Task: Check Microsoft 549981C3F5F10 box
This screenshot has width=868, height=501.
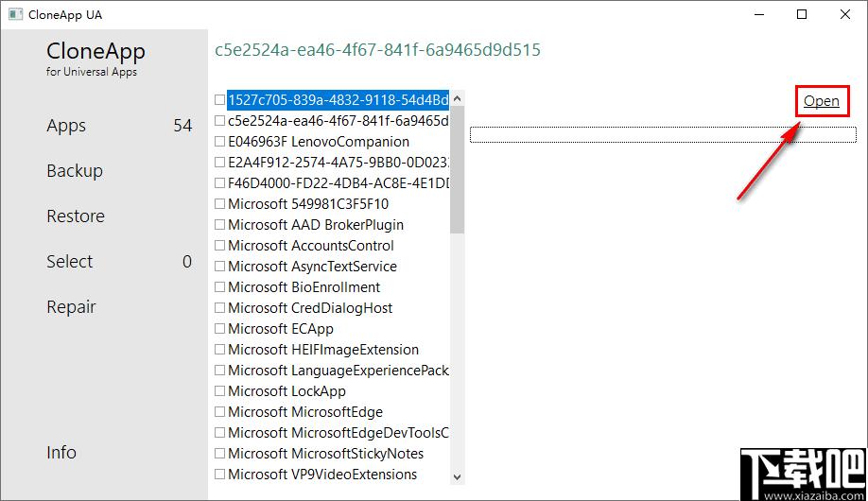Action: click(219, 204)
